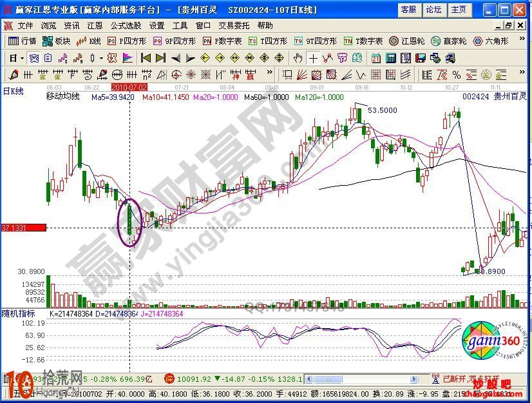Viewport: 532px width, 403px height.
Task: Open the 赢家轮 wheel tool
Action: point(449,41)
